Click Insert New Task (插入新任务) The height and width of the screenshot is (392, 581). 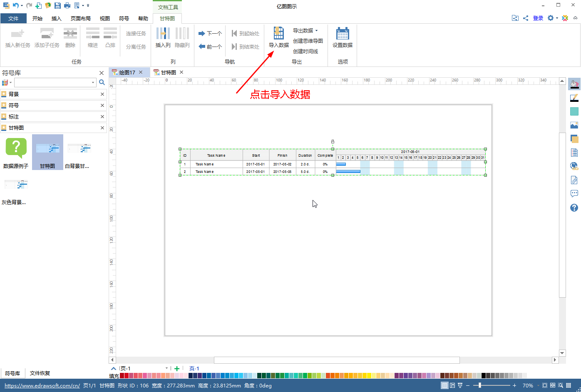(x=18, y=37)
